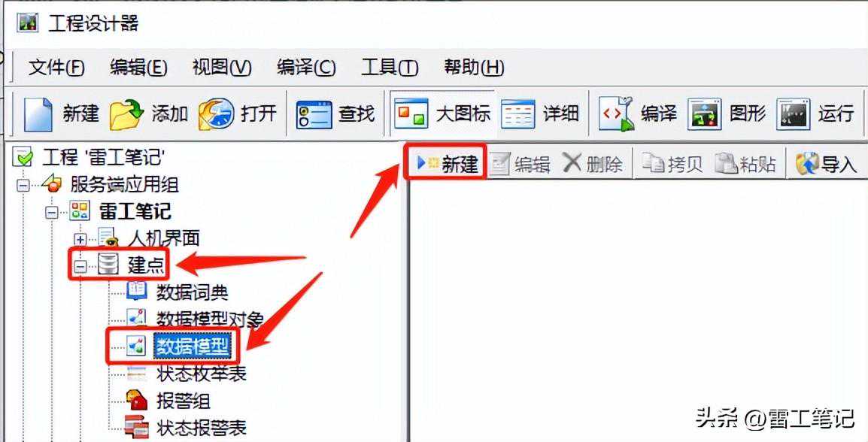Run compile with the 编译 toolbar icon
Image resolution: width=868 pixels, height=442 pixels.
click(616, 114)
